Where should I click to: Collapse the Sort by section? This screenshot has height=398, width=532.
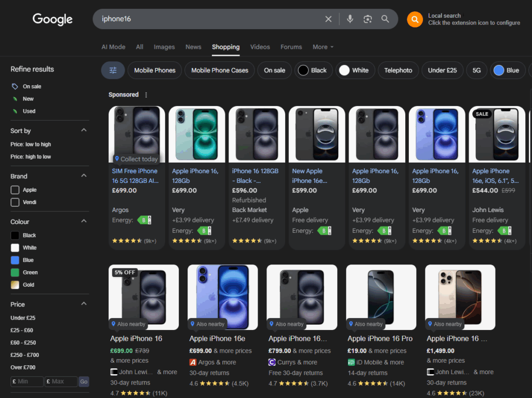tap(84, 130)
